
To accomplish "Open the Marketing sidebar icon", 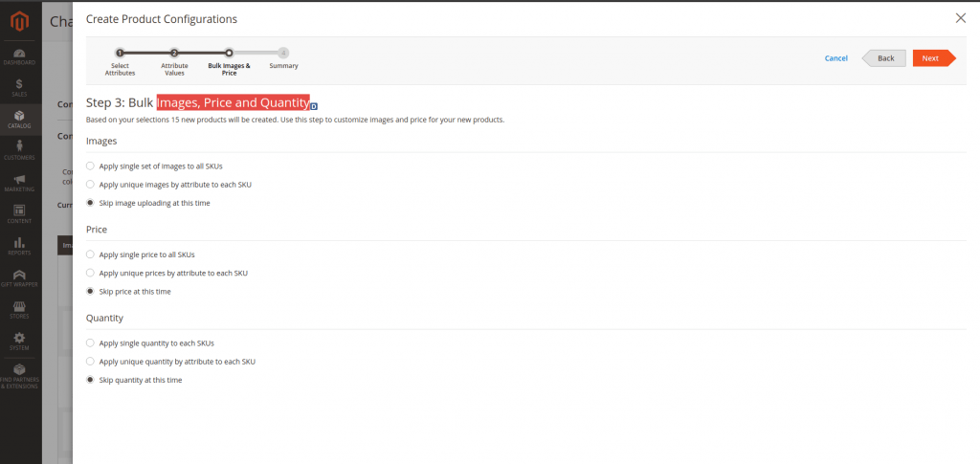I will click(19, 181).
